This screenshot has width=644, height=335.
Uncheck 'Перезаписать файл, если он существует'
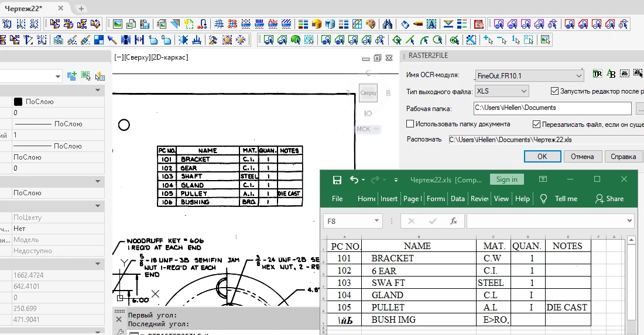pyautogui.click(x=536, y=124)
